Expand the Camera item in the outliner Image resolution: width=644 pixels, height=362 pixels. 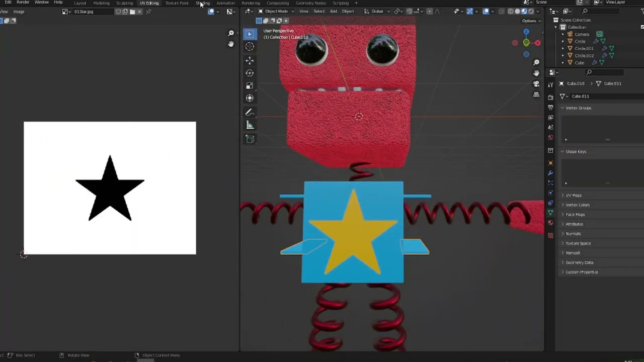point(563,34)
